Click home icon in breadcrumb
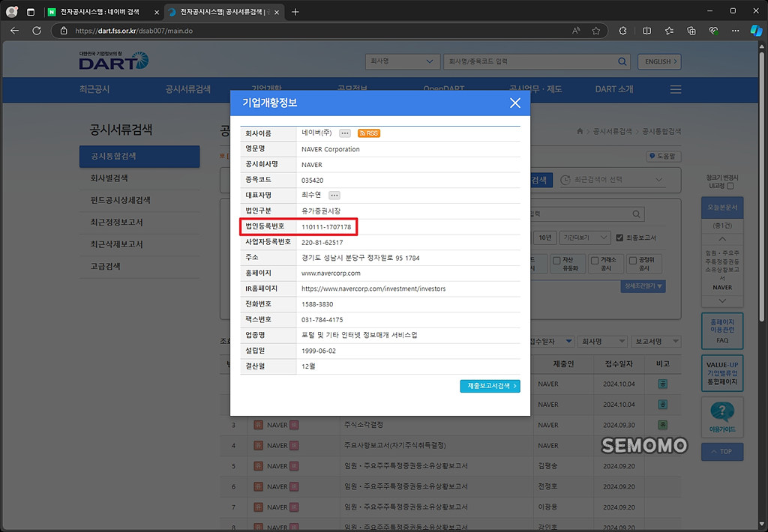The height and width of the screenshot is (532, 768). (580, 131)
